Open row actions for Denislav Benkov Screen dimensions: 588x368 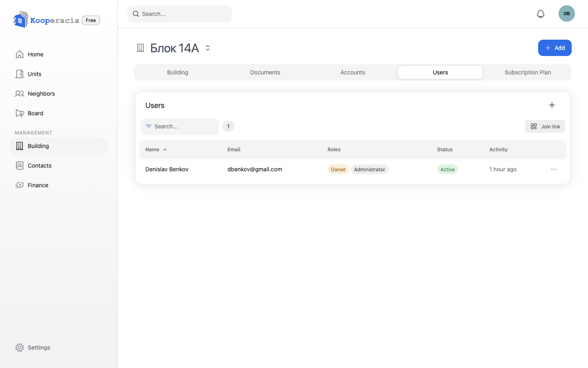(x=554, y=169)
